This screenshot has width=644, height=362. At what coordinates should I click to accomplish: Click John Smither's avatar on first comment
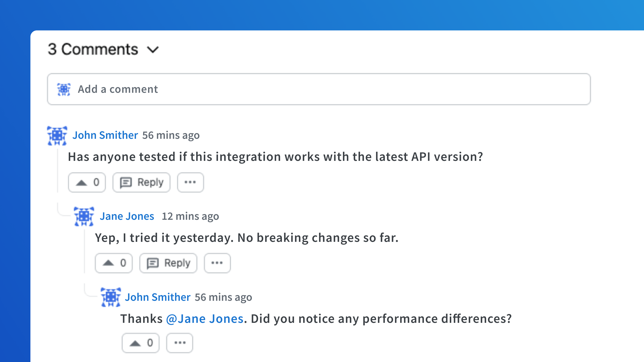(x=57, y=136)
